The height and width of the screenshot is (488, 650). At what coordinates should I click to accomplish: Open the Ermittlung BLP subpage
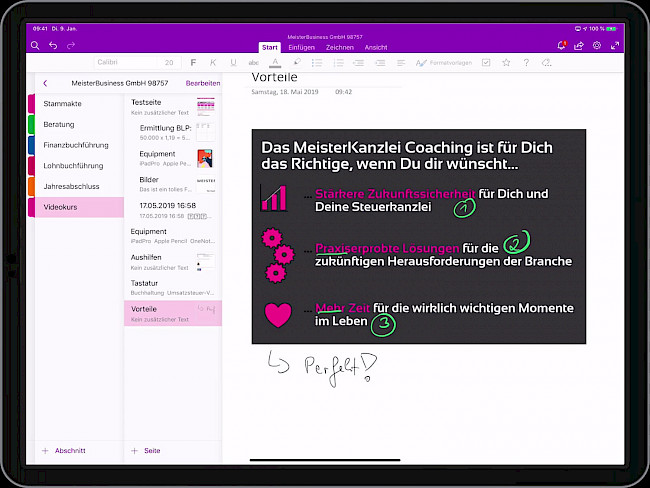click(173, 132)
